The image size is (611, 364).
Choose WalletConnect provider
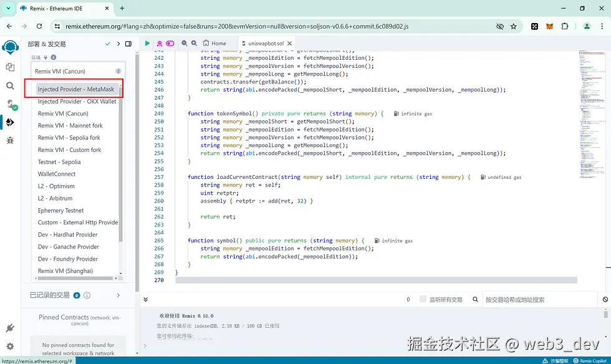(57, 174)
